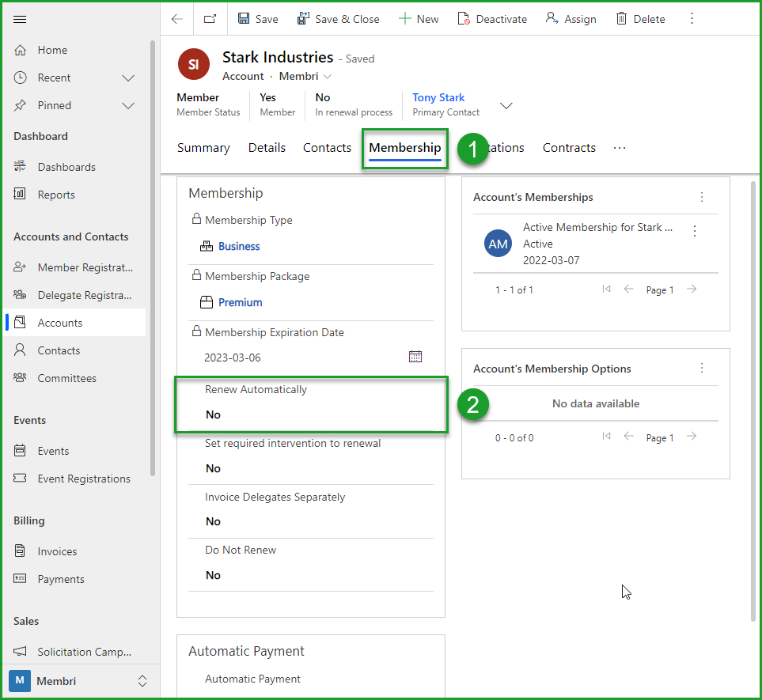Open more commands vertical ellipsis in toolbar
This screenshot has height=700, width=762.
pos(692,18)
